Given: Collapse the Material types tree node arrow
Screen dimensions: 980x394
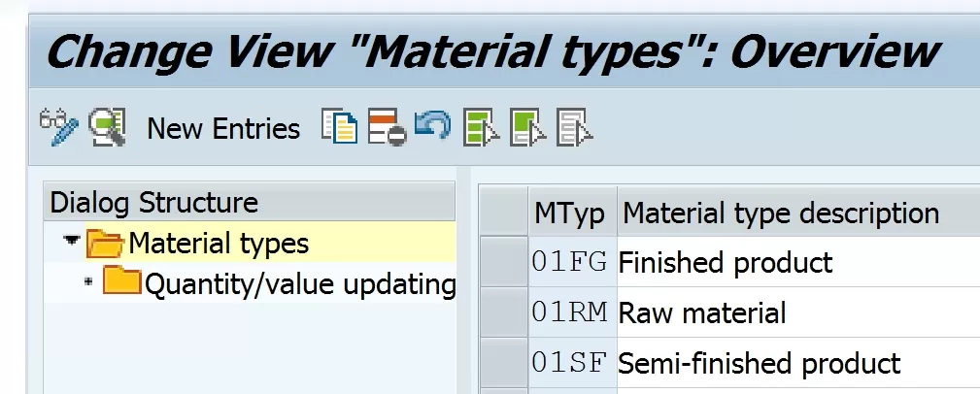Looking at the screenshot, I should tap(73, 240).
